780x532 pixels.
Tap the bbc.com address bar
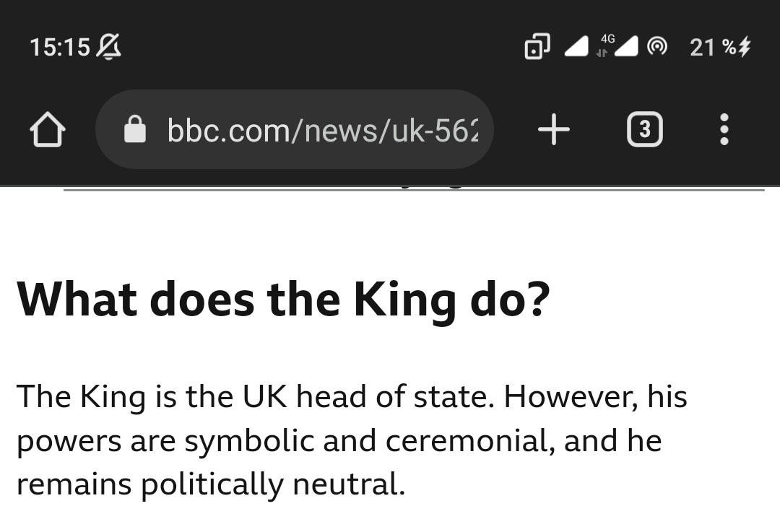[321, 130]
